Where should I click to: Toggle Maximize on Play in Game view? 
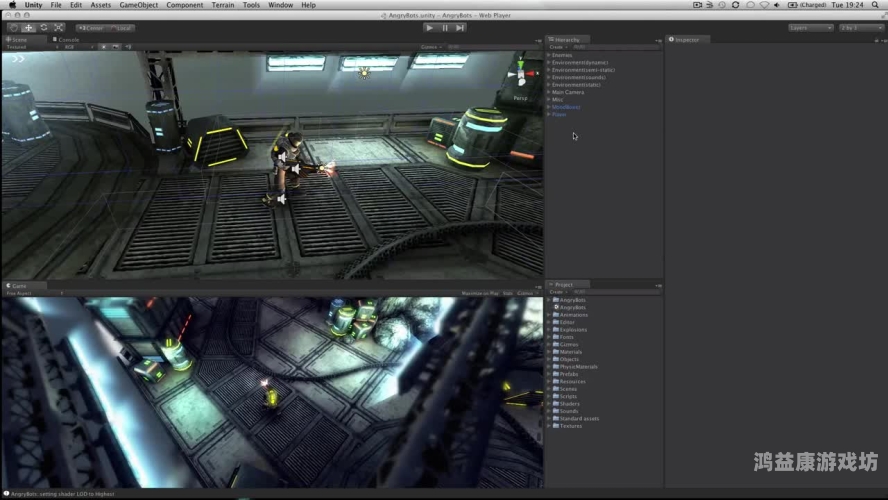pyautogui.click(x=479, y=293)
